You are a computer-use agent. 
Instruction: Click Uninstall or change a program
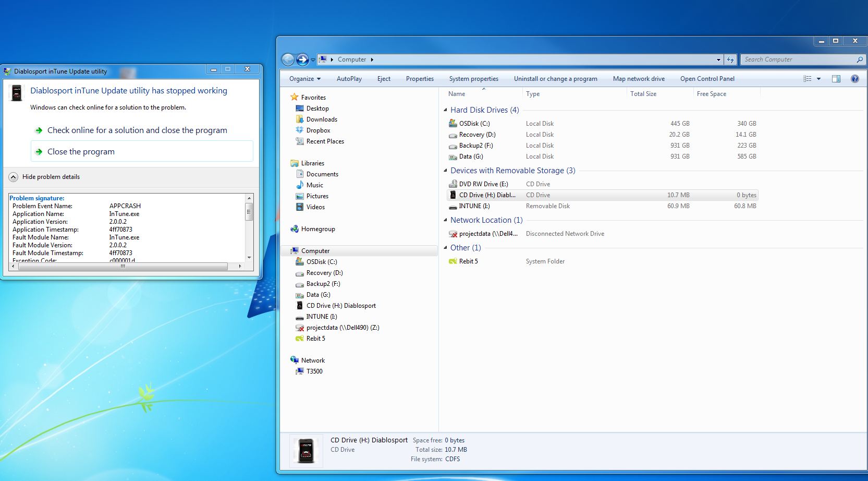click(556, 79)
